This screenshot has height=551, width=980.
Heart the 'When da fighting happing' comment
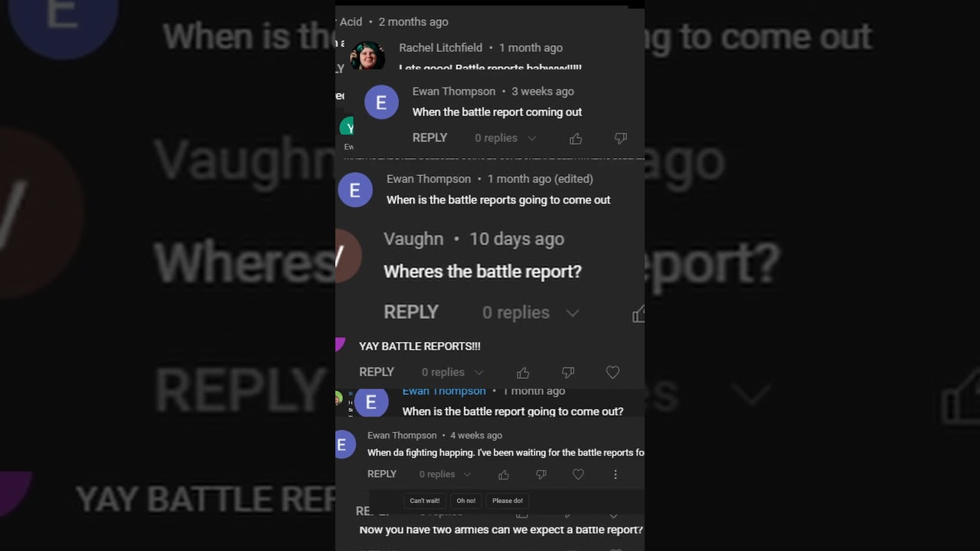click(x=579, y=474)
